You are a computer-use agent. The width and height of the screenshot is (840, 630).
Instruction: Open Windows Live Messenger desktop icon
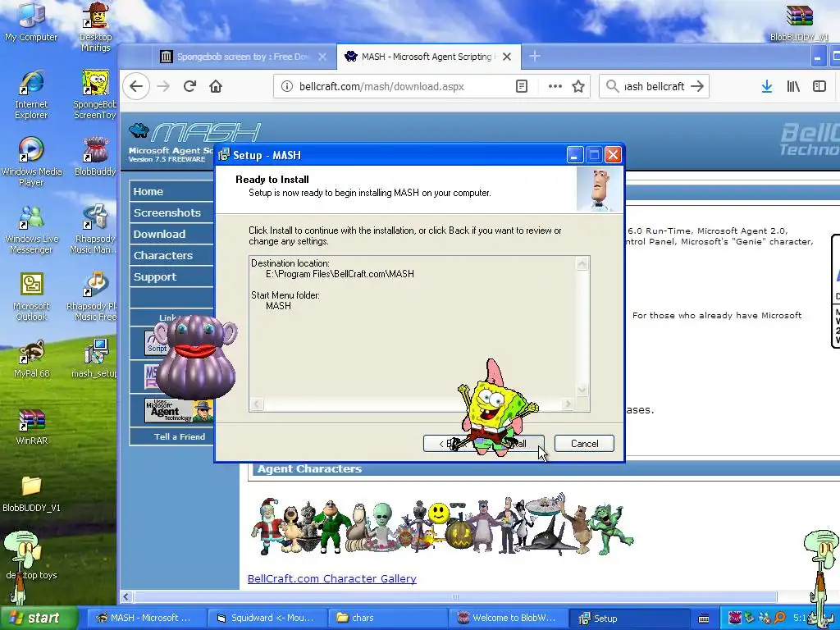(x=31, y=230)
